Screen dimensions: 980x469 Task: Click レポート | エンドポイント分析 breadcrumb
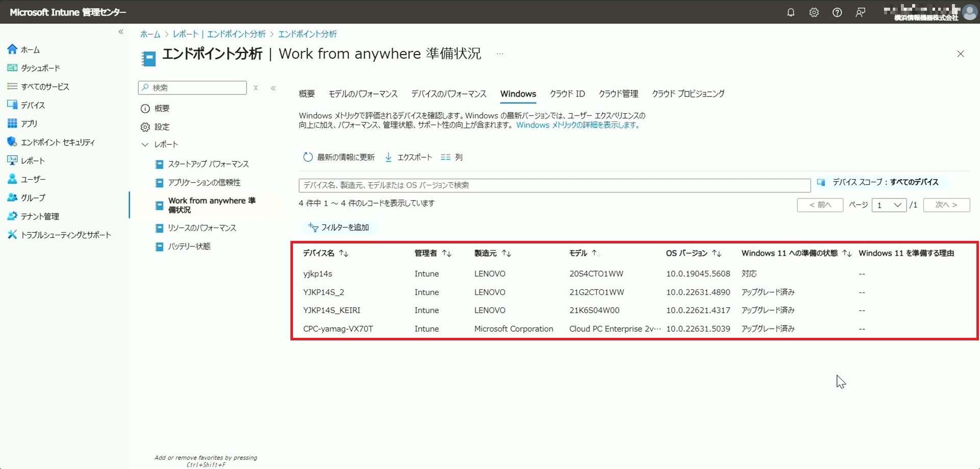(219, 34)
